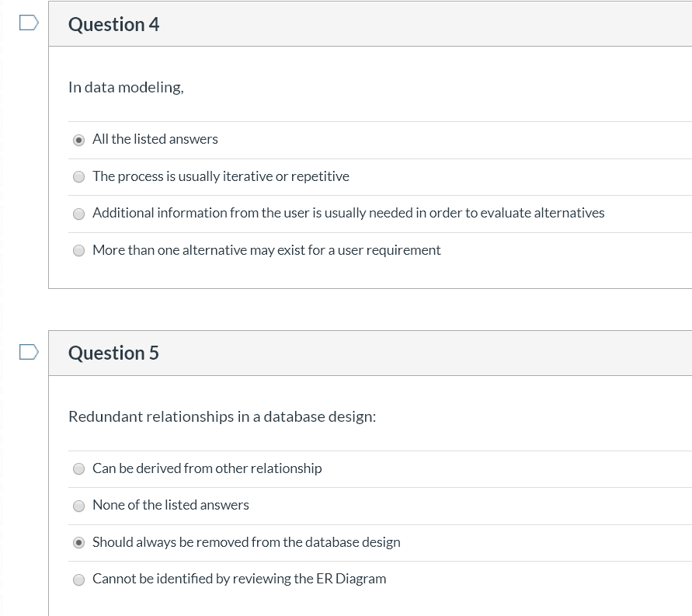
Task: Choose radio button for iterative or repetitive process
Action: point(78,177)
